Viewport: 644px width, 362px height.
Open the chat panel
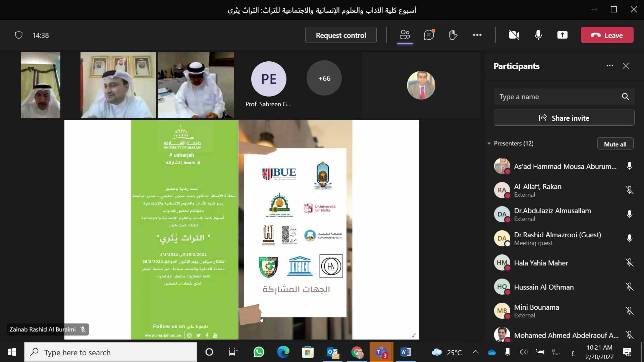pos(429,35)
